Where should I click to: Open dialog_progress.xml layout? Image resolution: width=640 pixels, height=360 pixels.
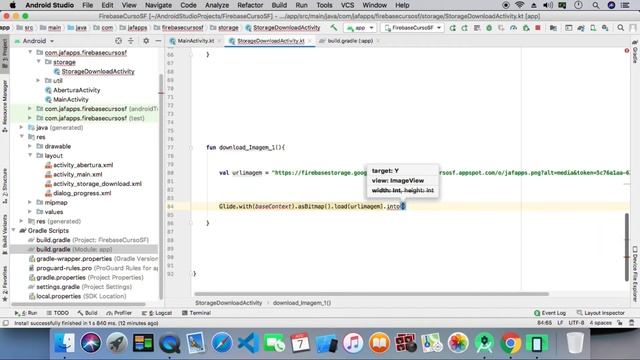(82, 193)
